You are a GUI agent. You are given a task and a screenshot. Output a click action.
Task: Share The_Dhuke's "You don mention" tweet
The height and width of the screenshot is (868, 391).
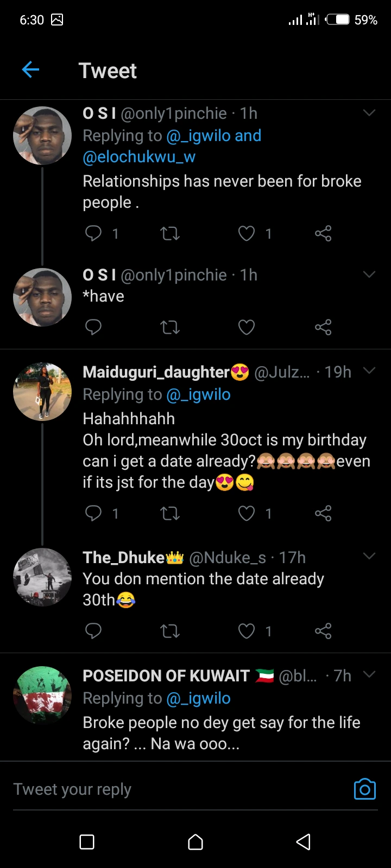coord(323,631)
